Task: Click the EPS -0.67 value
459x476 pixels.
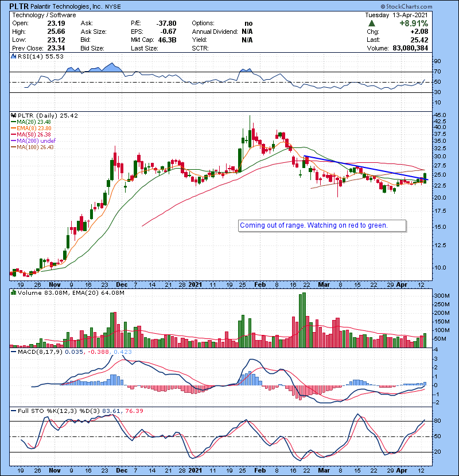Action: pos(168,32)
